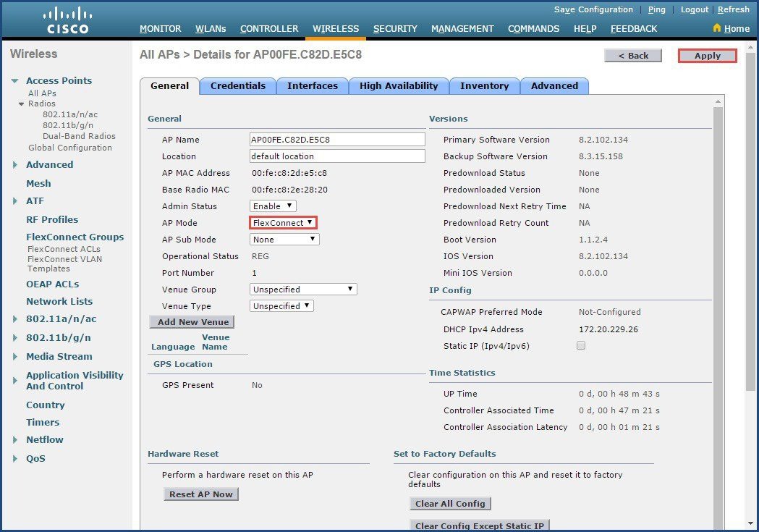The height and width of the screenshot is (532, 759).
Task: Click the Back button
Action: [632, 56]
